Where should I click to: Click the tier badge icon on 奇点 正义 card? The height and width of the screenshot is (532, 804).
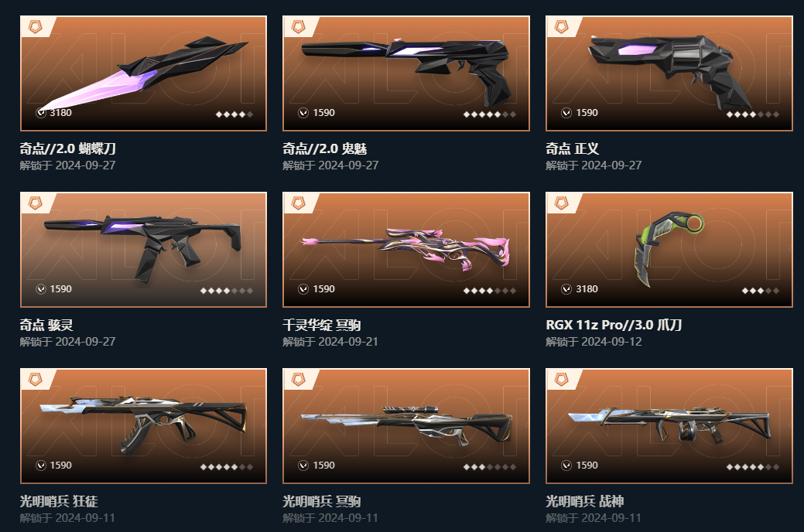click(562, 26)
